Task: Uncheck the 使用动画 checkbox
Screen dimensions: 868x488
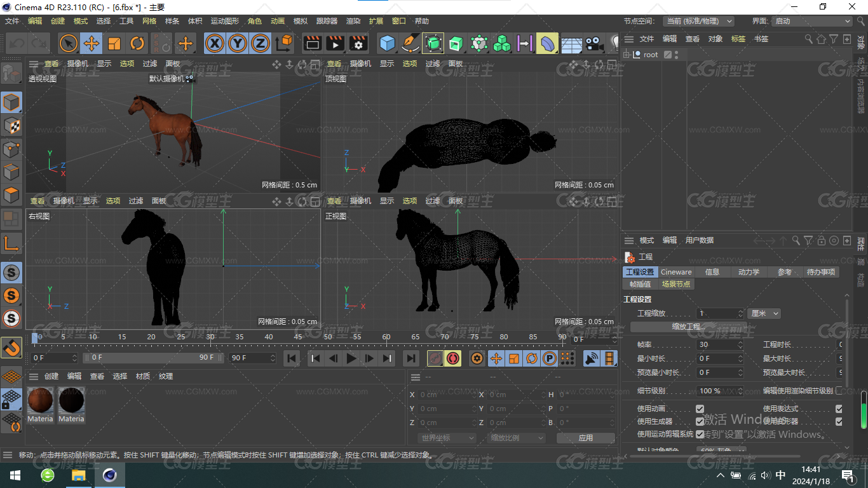Action: click(x=700, y=409)
